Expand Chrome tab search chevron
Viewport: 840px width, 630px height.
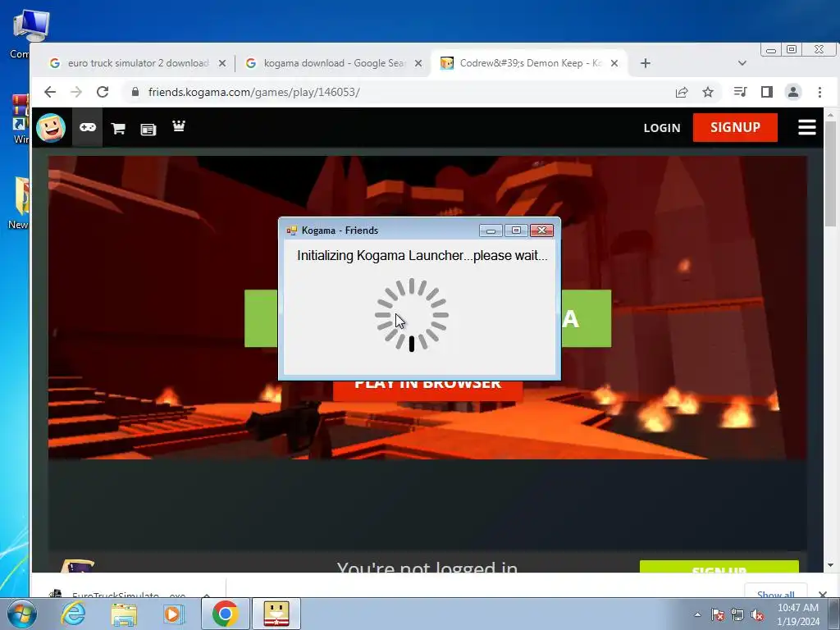[x=742, y=63]
